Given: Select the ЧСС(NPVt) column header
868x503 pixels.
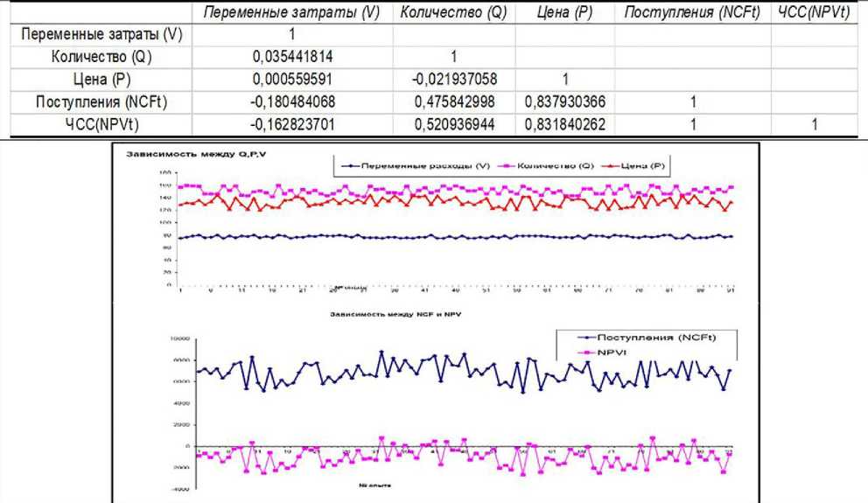Looking at the screenshot, I should coord(814,12).
